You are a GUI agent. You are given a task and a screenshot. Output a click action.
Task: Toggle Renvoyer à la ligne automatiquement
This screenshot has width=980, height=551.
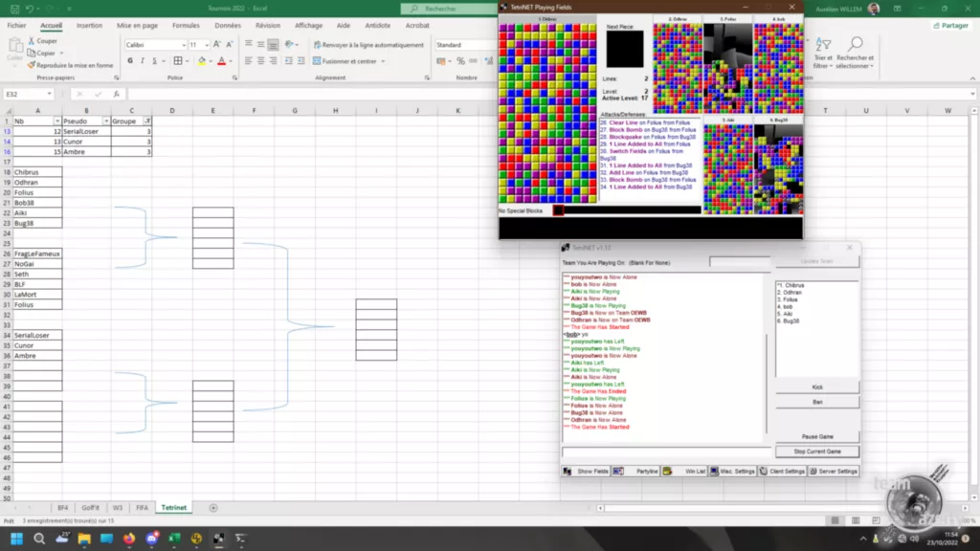click(368, 45)
